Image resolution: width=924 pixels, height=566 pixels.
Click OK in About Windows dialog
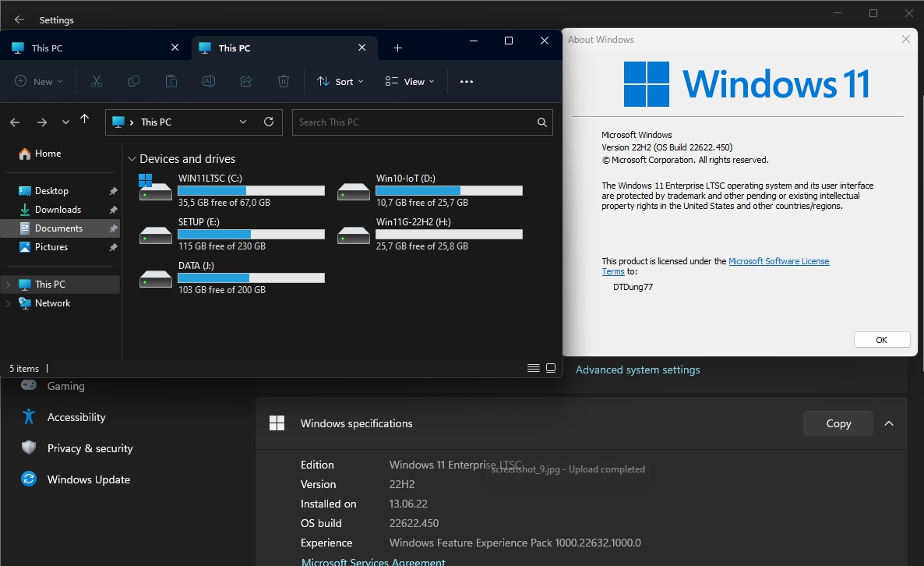[x=882, y=340]
